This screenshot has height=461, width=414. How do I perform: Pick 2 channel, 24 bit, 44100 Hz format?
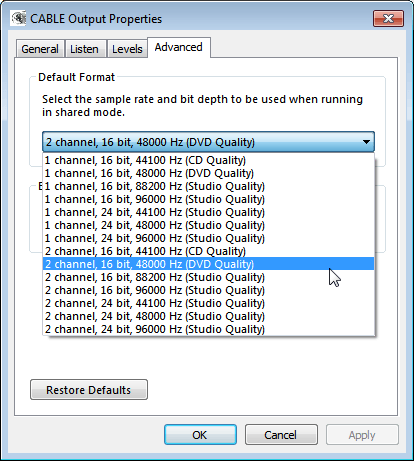tap(209, 303)
